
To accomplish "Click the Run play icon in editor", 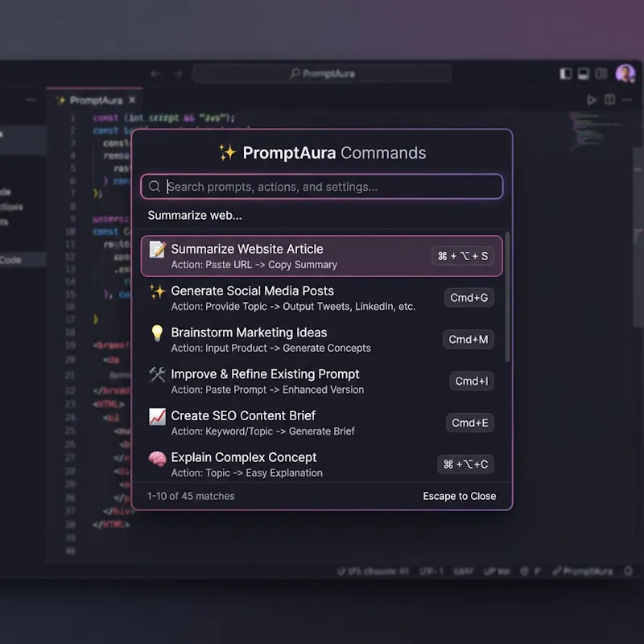I will pyautogui.click(x=592, y=100).
